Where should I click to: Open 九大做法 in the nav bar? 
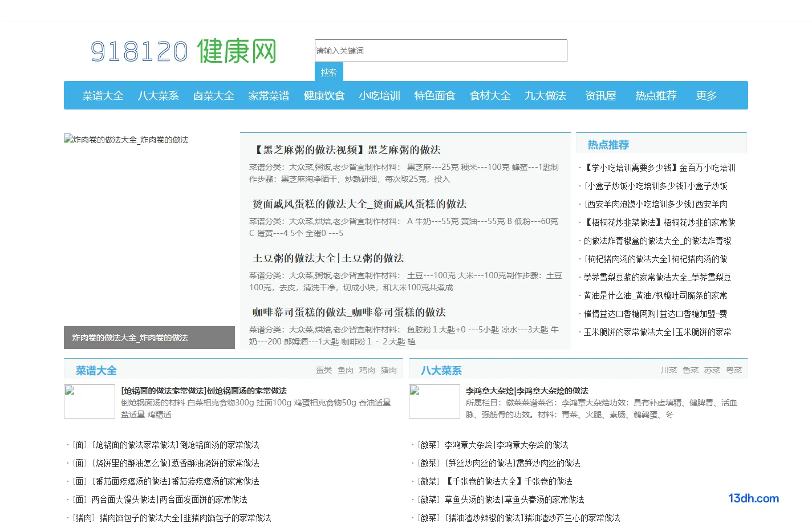pos(545,96)
